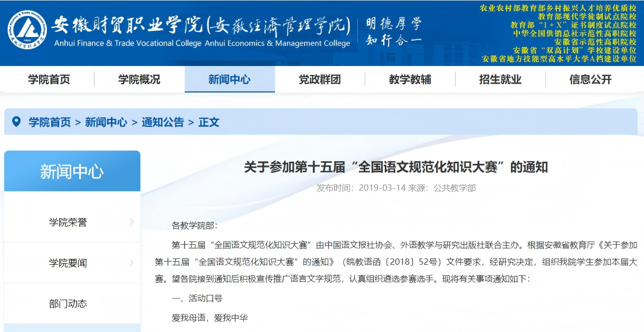Screen dimensions: 644x332
Task: Open the 学院概况 navigation menu
Action: tap(139, 79)
